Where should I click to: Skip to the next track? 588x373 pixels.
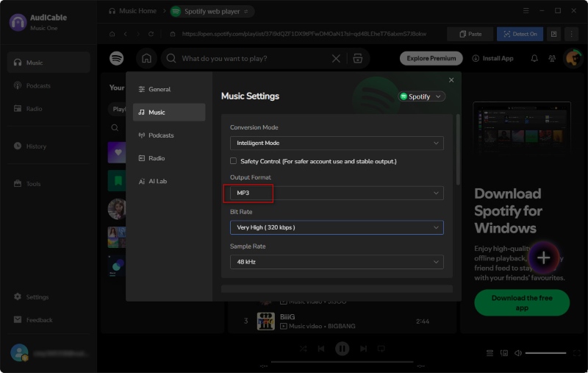(363, 349)
